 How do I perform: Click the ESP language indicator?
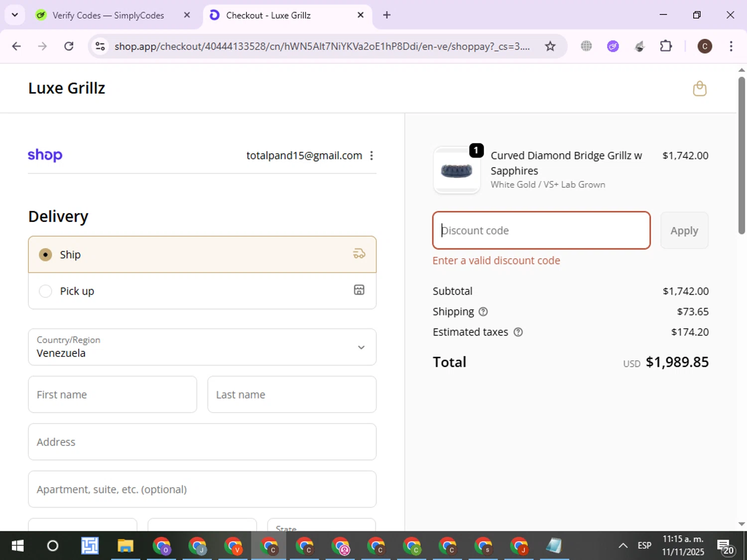tap(644, 546)
